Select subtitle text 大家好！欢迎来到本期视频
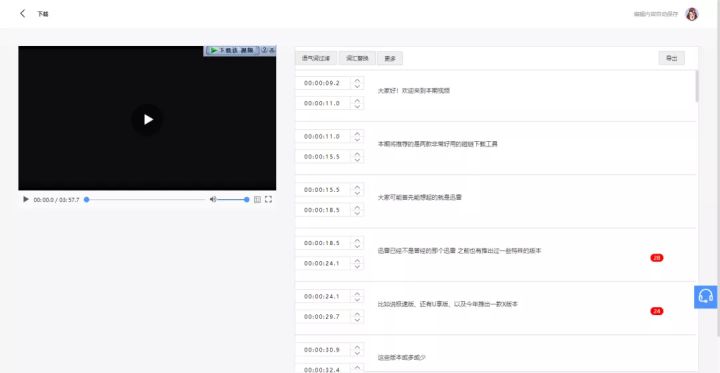720x373 pixels. pyautogui.click(x=414, y=91)
